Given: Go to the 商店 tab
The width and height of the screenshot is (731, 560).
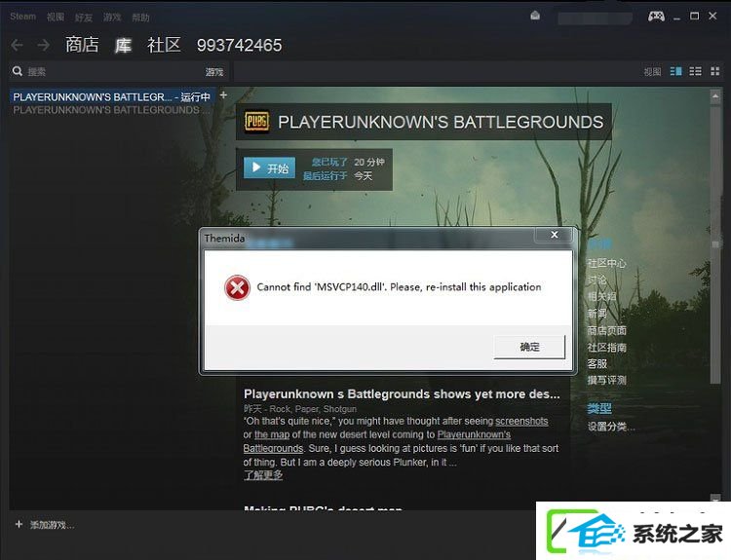Looking at the screenshot, I should coord(82,45).
